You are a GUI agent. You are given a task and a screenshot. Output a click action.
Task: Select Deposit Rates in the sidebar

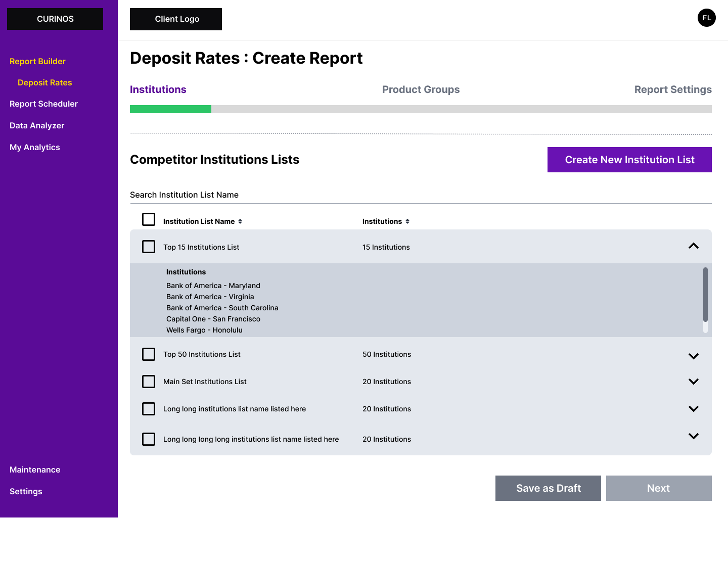(x=45, y=82)
